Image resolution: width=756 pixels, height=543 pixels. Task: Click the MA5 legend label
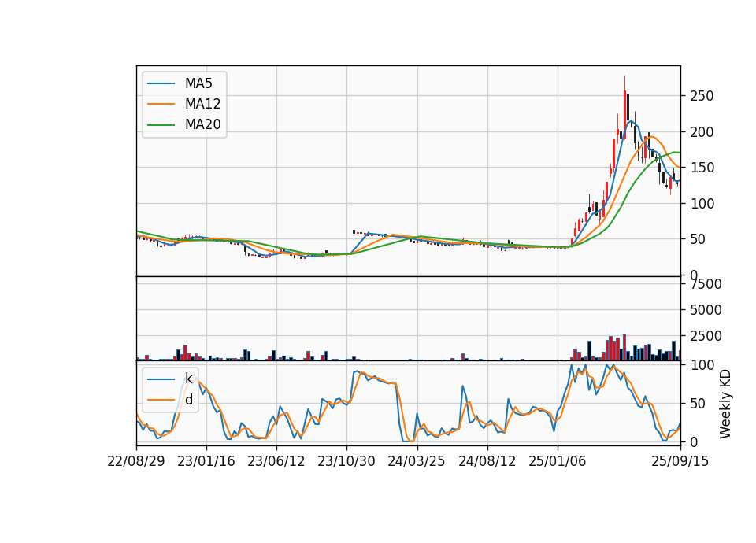tap(198, 83)
